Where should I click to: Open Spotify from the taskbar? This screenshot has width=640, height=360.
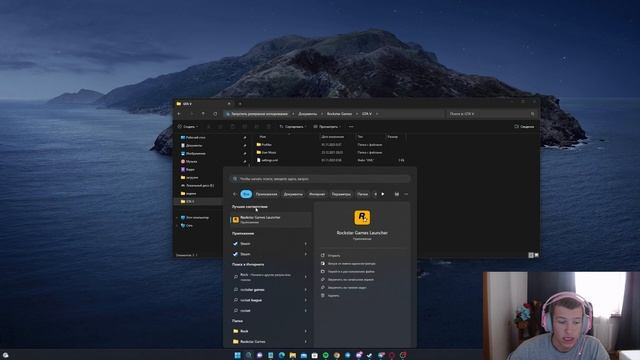pos(326,355)
